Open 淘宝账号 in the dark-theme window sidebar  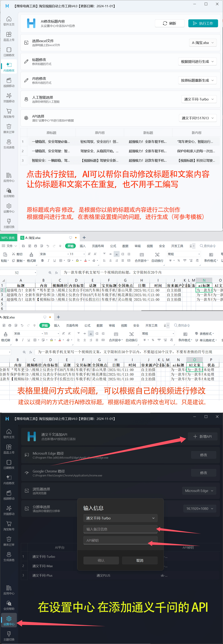tap(9, 526)
